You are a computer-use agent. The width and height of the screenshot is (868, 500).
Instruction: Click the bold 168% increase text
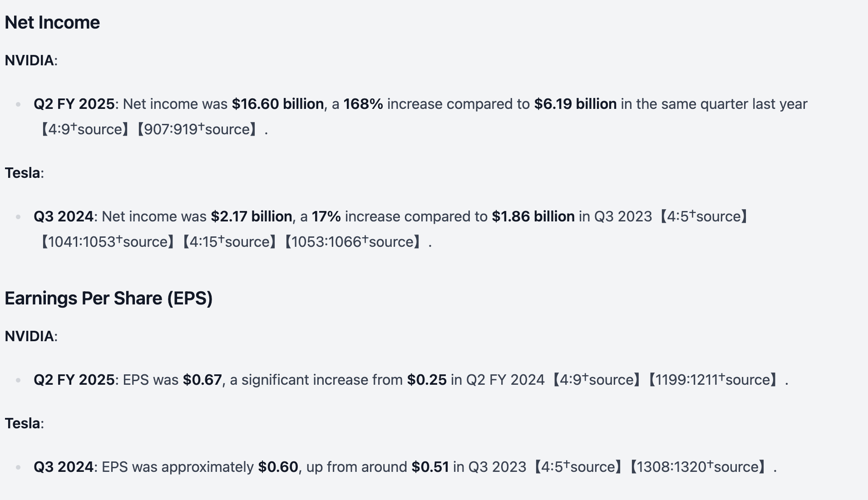tap(363, 104)
